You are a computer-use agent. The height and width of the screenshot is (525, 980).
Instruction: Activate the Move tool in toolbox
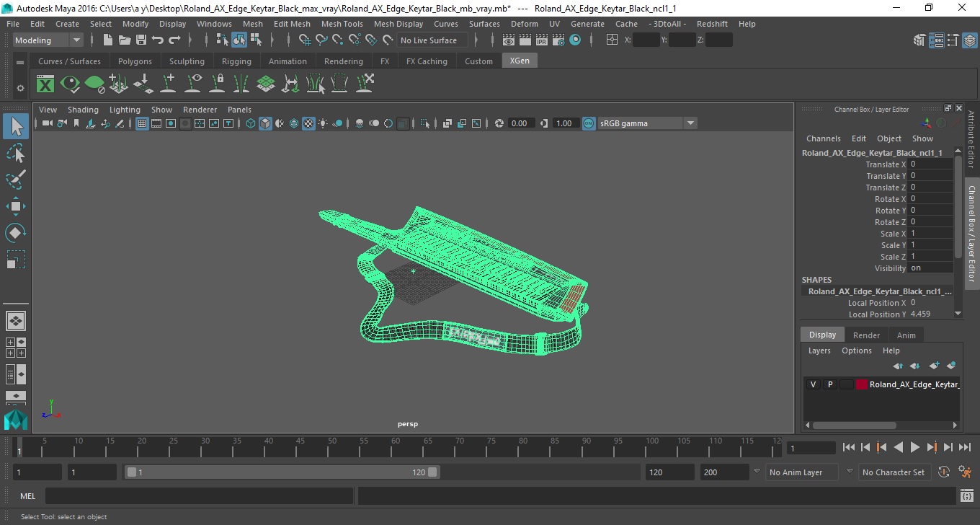[16, 206]
